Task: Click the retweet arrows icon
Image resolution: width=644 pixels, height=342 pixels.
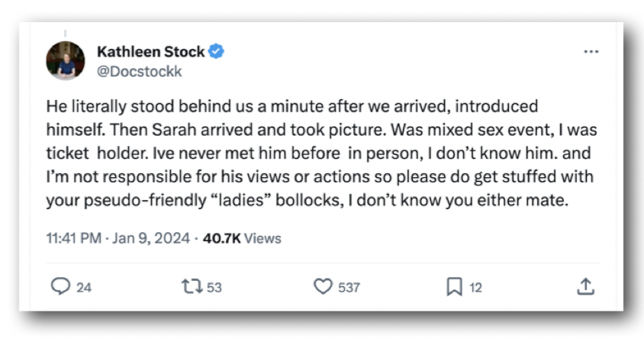Action: [190, 286]
